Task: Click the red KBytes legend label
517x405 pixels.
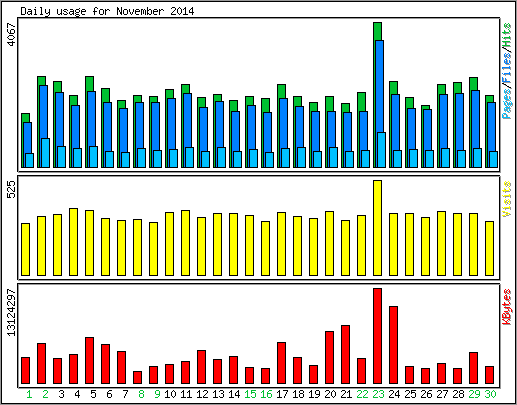Action: coord(506,307)
